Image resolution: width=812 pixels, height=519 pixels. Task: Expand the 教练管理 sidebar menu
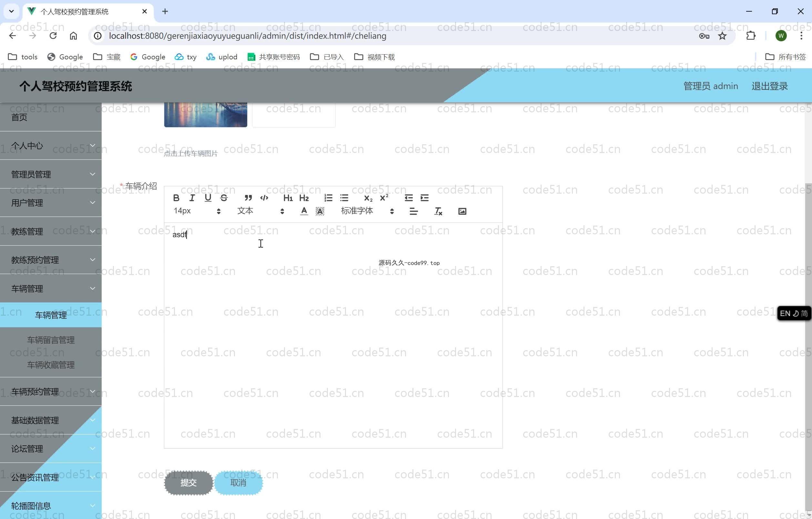tap(51, 231)
